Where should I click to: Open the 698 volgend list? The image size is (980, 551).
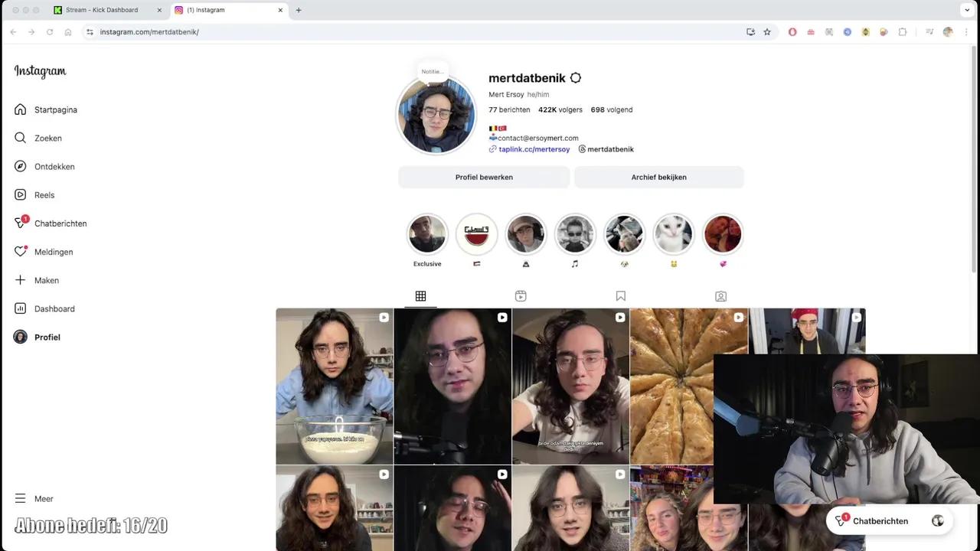coord(612,109)
